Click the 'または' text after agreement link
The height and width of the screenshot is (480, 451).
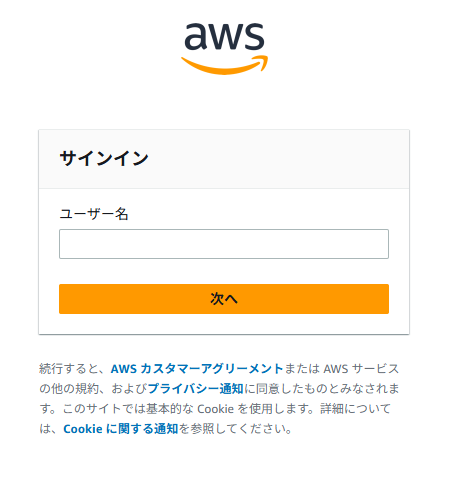(303, 369)
